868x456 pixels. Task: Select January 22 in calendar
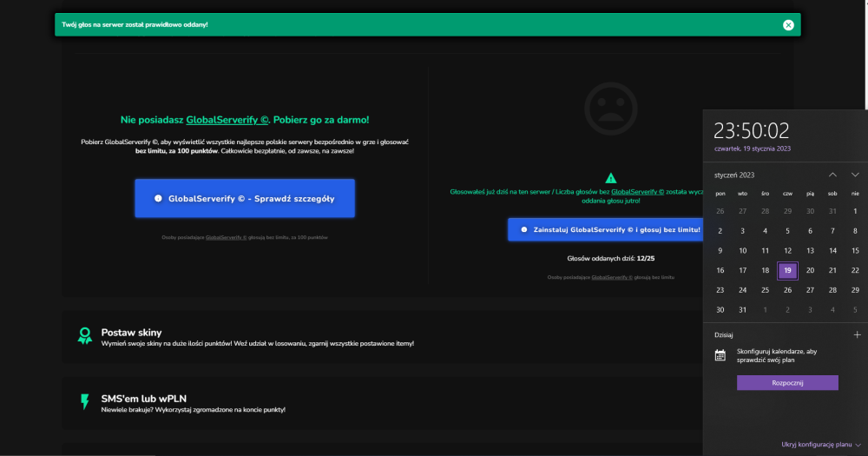click(x=855, y=270)
